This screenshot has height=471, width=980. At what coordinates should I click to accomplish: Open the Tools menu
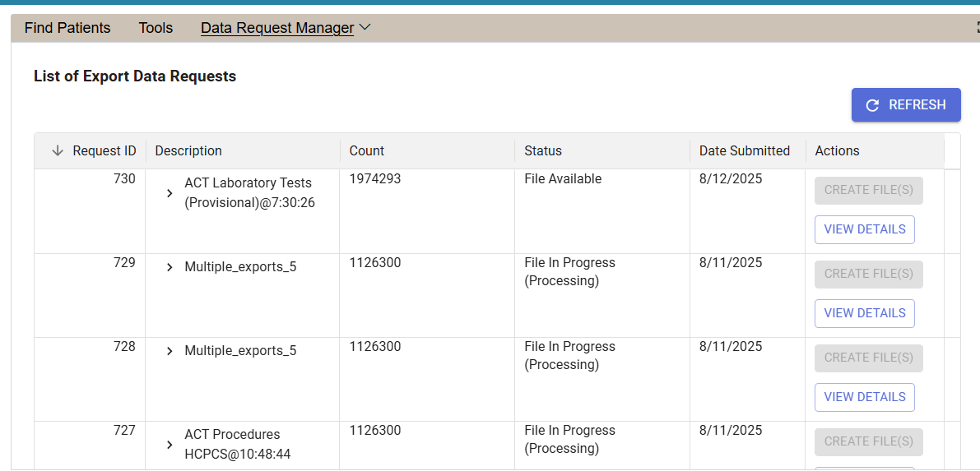click(x=156, y=28)
